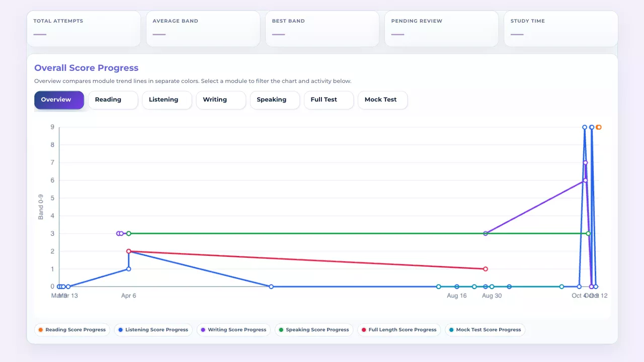Select Full Length point at Apr 6 band 2

(129, 251)
